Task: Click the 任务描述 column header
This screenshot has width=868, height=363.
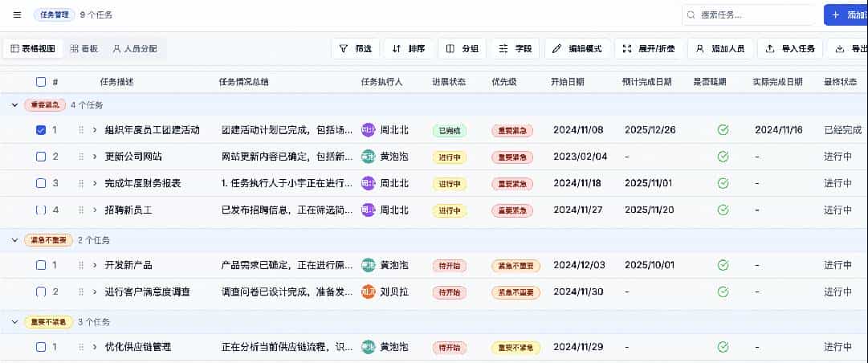Action: click(x=116, y=82)
